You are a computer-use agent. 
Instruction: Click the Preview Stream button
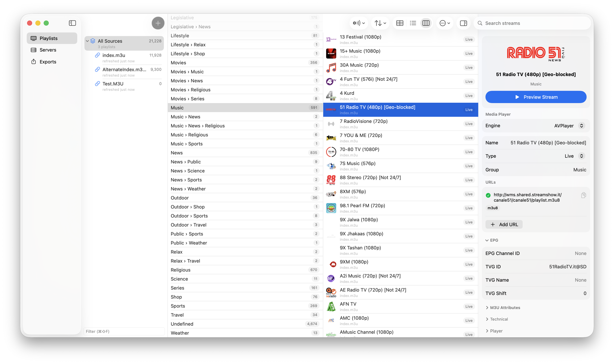click(536, 97)
